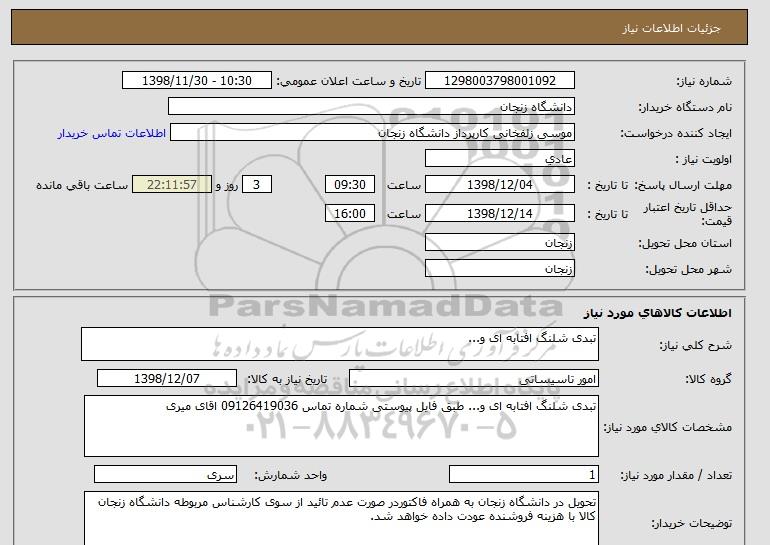Screen dimensions: 770x545
Task: Click the buyer name field دانشگاه زنجان
Action: coord(371,107)
